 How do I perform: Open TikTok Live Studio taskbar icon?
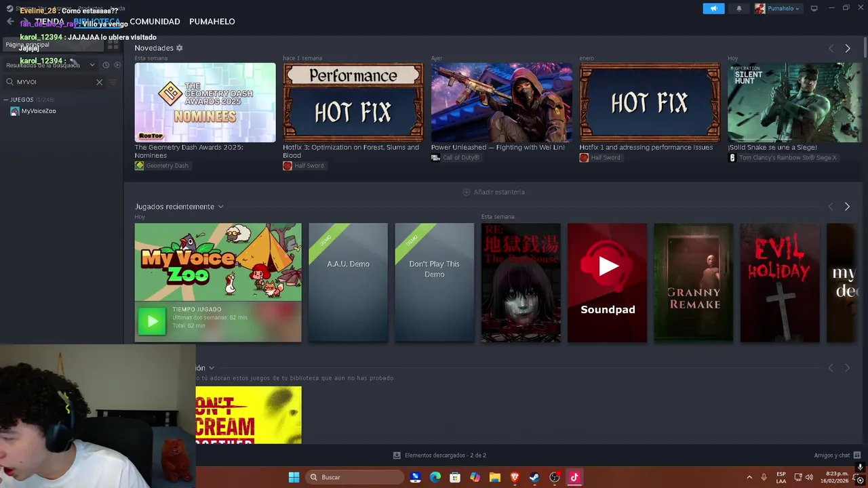(x=574, y=477)
